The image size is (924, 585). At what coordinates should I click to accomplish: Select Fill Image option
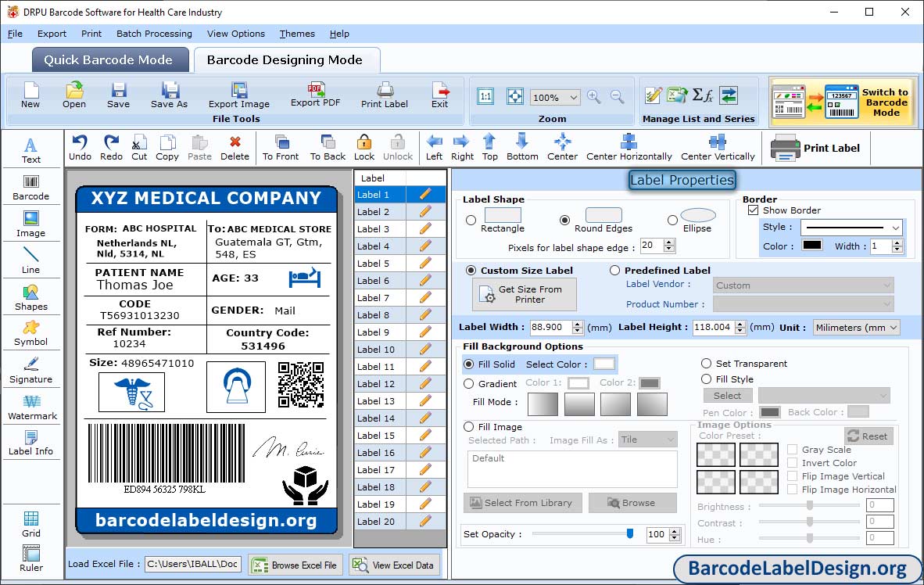pyautogui.click(x=468, y=427)
